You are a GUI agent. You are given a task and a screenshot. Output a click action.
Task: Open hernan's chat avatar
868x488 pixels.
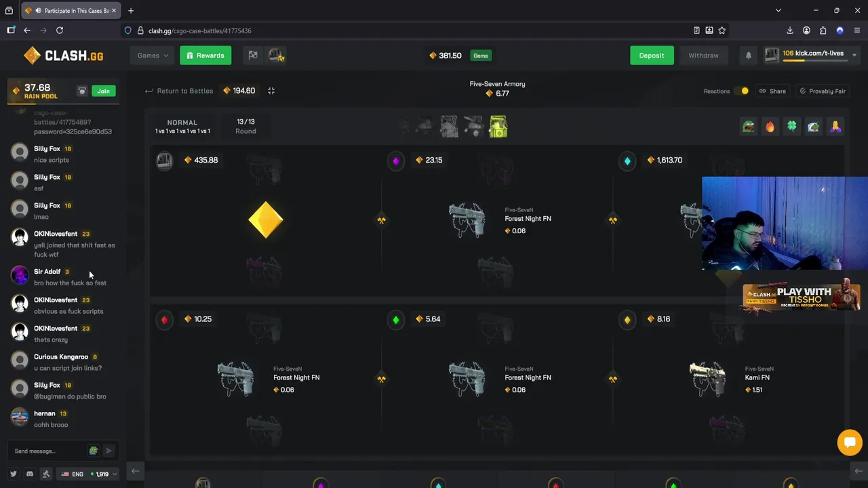coord(20,416)
